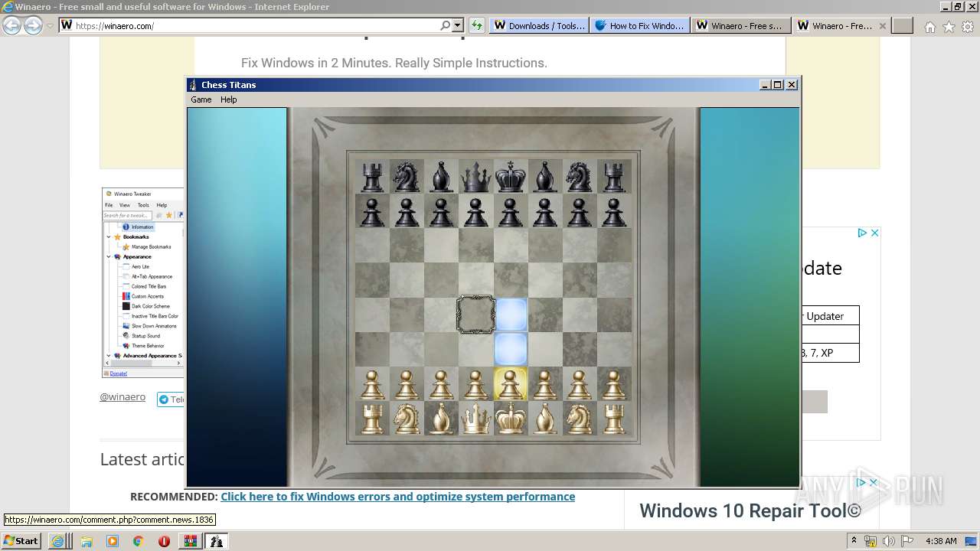
Task: Launch Opera browser from the taskbar
Action: [x=164, y=541]
